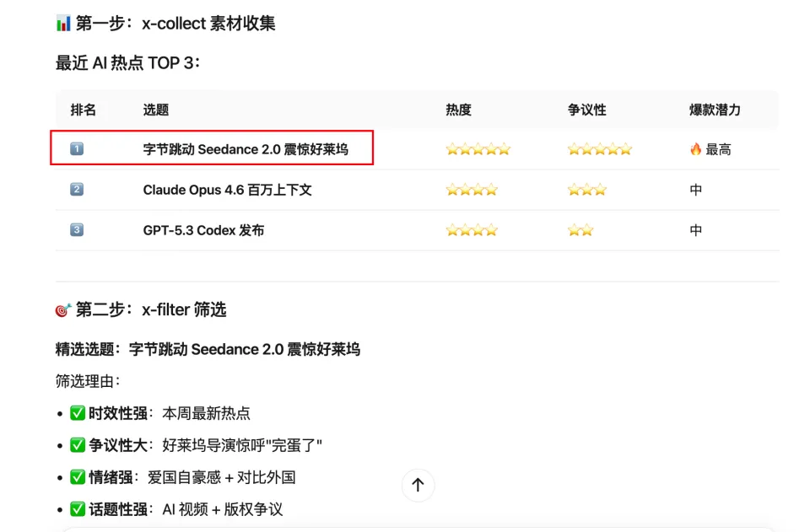This screenshot has height=532, width=810.
Task: Click the 争议性 stars in the Claude Opus row
Action: coord(586,190)
